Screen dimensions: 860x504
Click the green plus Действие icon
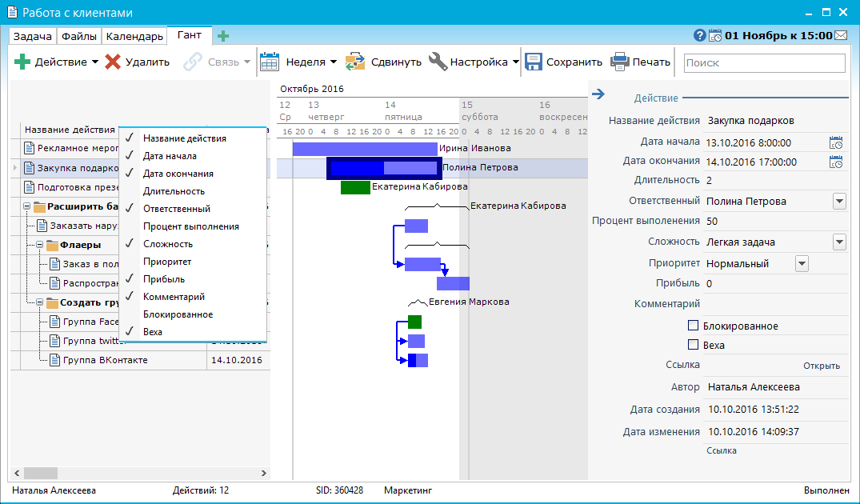(x=22, y=62)
